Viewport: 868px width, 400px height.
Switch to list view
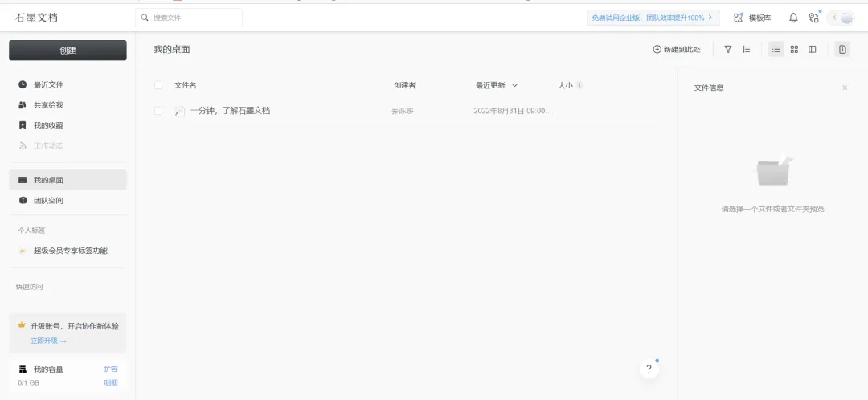click(776, 49)
